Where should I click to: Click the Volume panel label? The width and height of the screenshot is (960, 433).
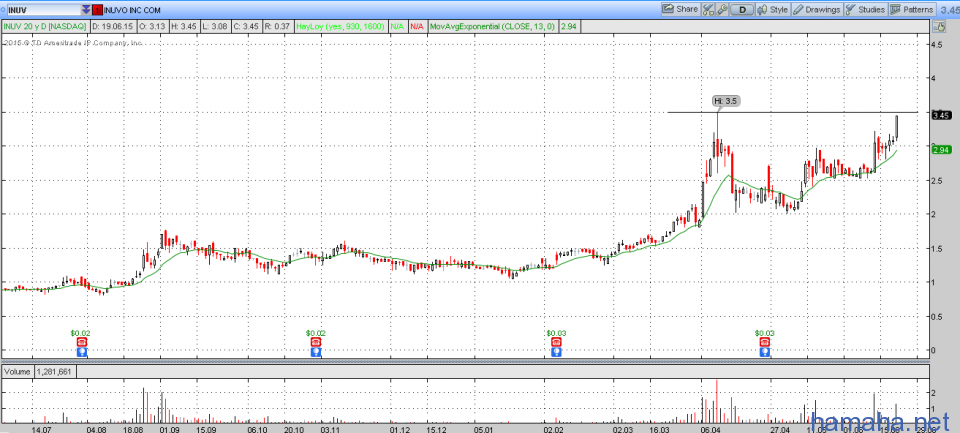[18, 371]
